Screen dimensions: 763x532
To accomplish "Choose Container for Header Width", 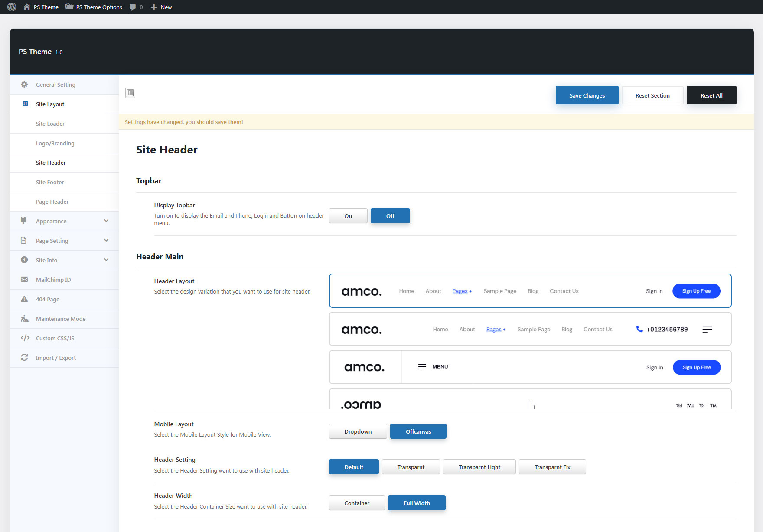I will coord(356,503).
